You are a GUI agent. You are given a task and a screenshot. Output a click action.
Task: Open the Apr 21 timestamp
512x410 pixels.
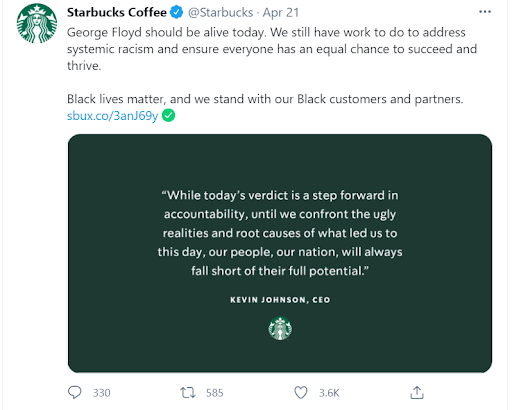click(x=280, y=12)
